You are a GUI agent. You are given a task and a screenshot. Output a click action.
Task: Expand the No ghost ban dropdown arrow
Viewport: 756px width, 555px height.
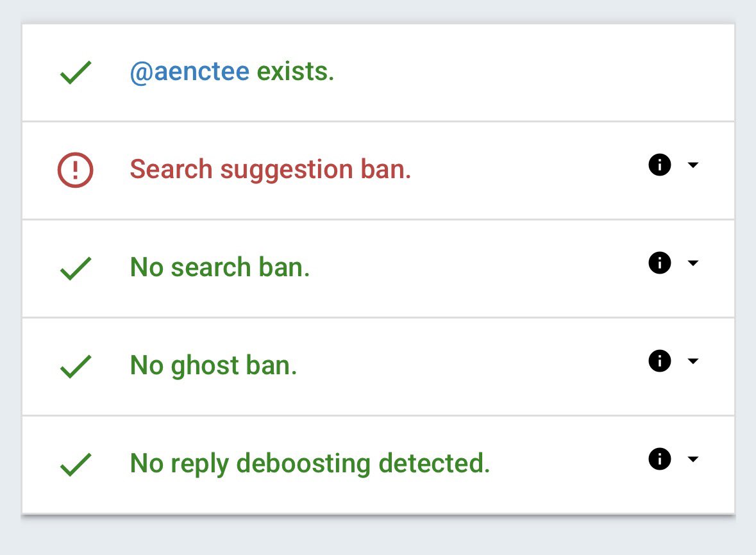[693, 361]
